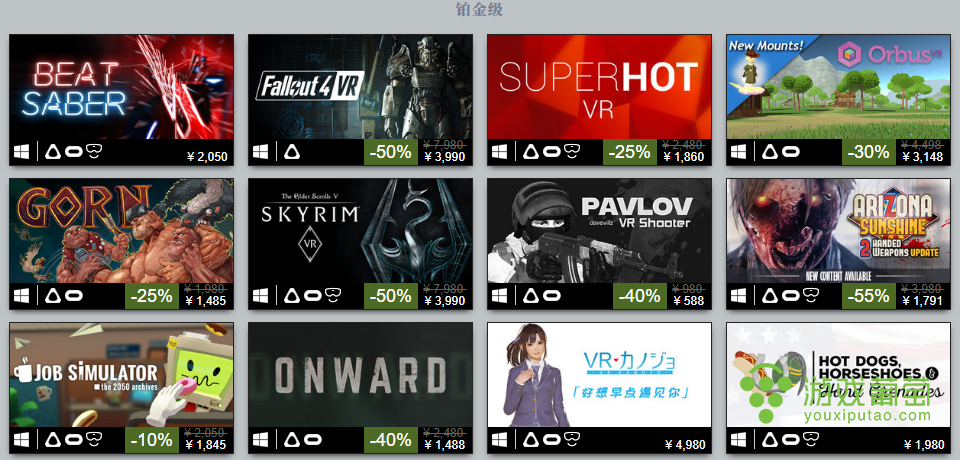Click the ¥ 4,980 price of VR Kanojo
Viewport: 960px width, 460px height.
click(684, 445)
